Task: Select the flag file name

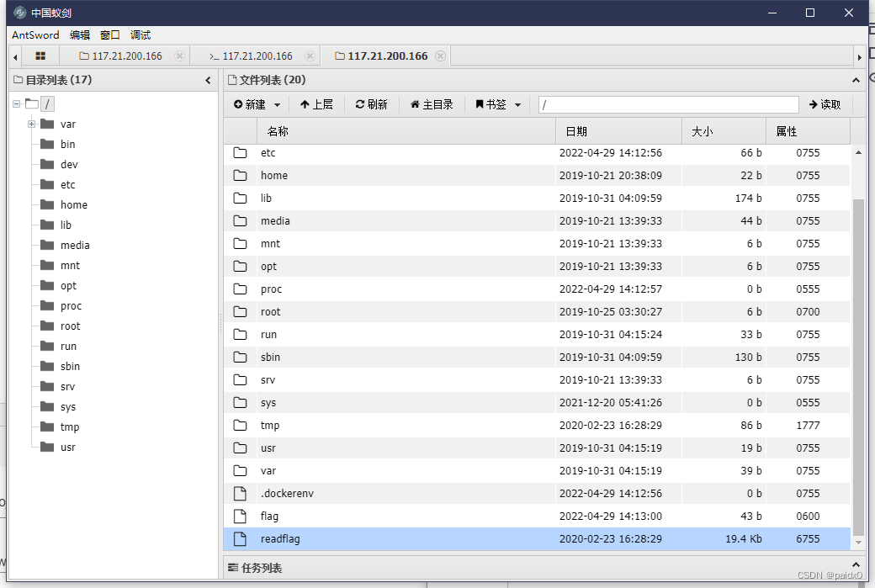Action: (x=269, y=516)
